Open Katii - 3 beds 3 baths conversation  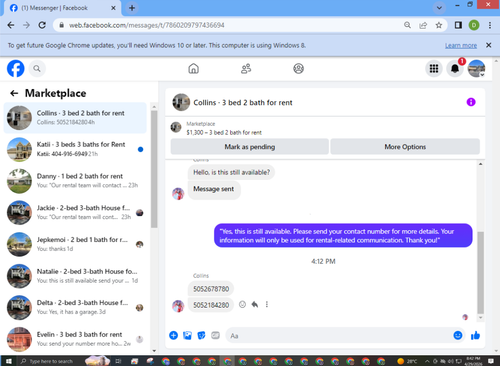[75, 149]
